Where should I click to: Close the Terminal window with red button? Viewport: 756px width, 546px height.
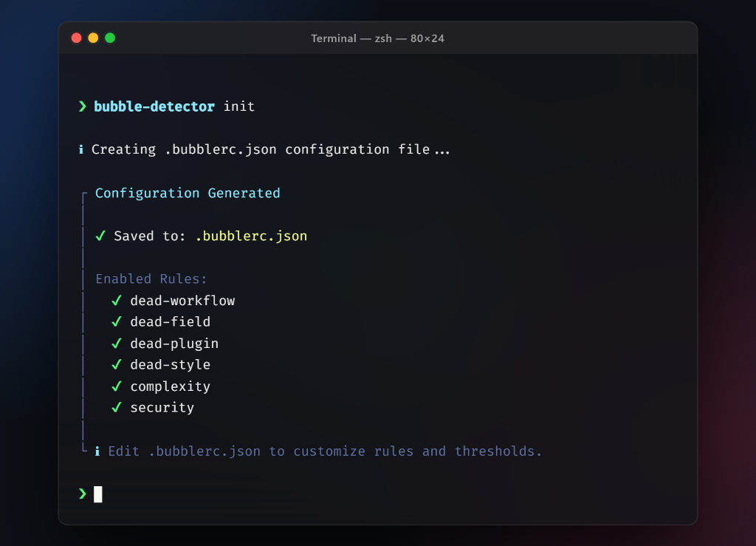pyautogui.click(x=76, y=38)
